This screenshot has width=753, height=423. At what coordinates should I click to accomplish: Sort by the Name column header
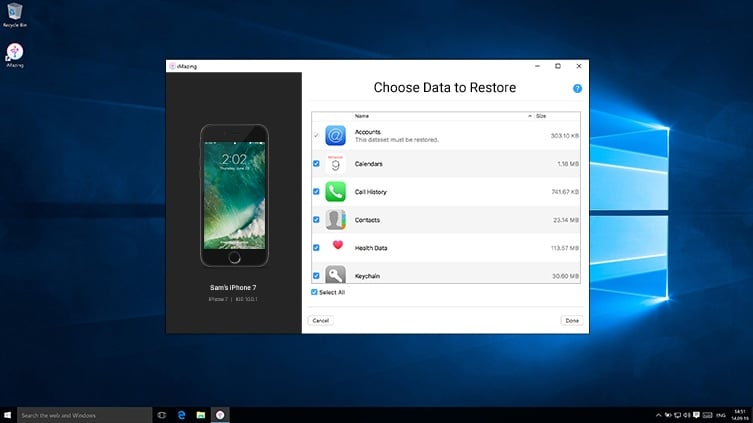coord(362,116)
